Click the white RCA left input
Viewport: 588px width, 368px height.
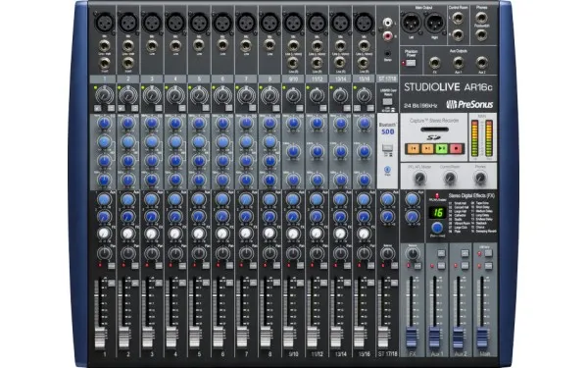(388, 23)
